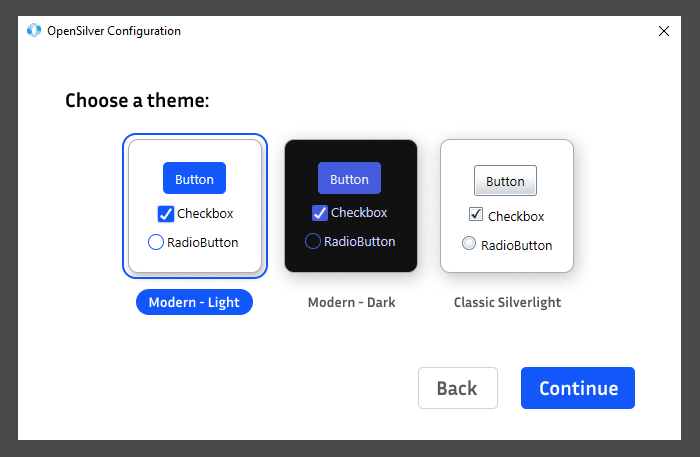700x457 pixels.
Task: Click the Modern - Light label pill
Action: click(x=194, y=302)
